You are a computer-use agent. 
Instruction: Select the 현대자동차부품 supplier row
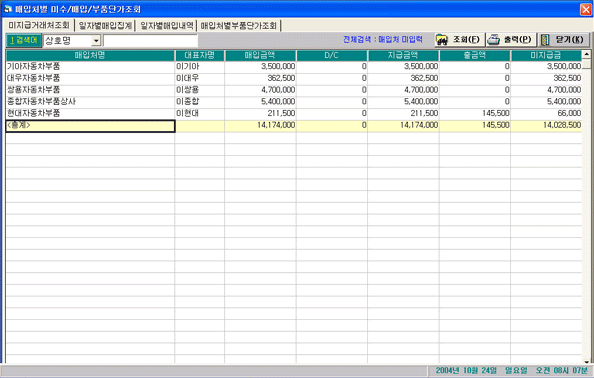click(294, 113)
